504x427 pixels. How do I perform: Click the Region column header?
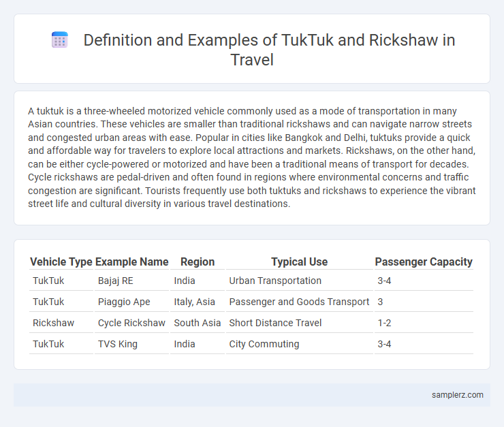click(198, 262)
